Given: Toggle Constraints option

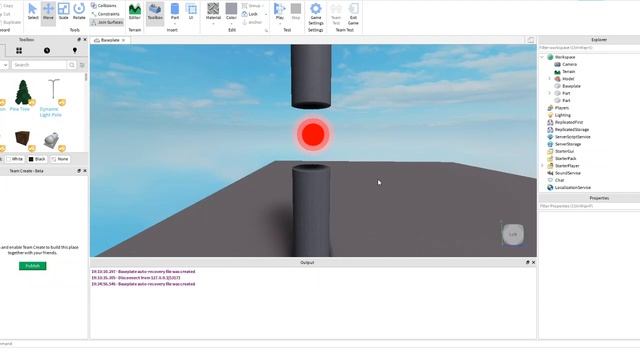Looking at the screenshot, I should click(105, 14).
